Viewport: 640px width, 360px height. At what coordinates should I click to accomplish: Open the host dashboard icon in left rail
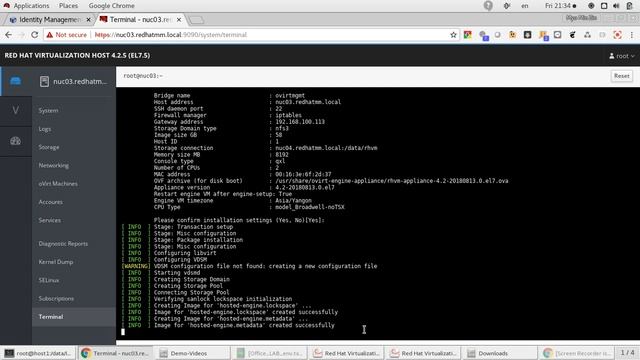[x=16, y=81]
